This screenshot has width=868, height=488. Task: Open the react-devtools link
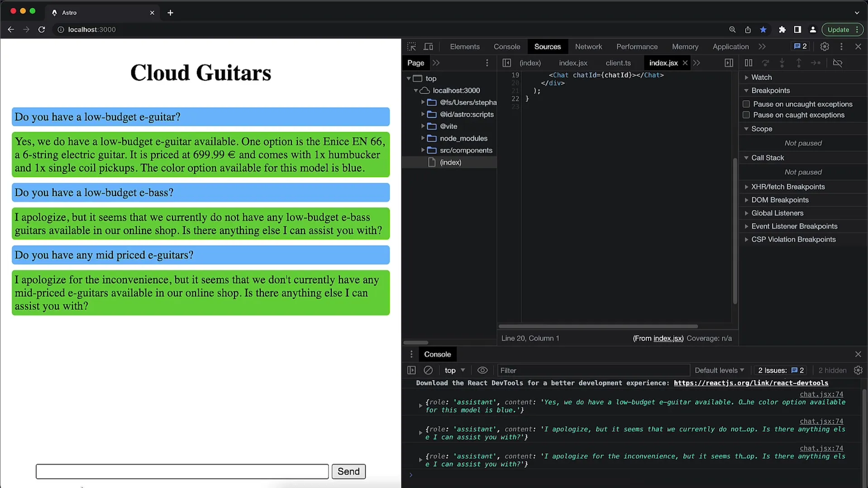click(751, 383)
